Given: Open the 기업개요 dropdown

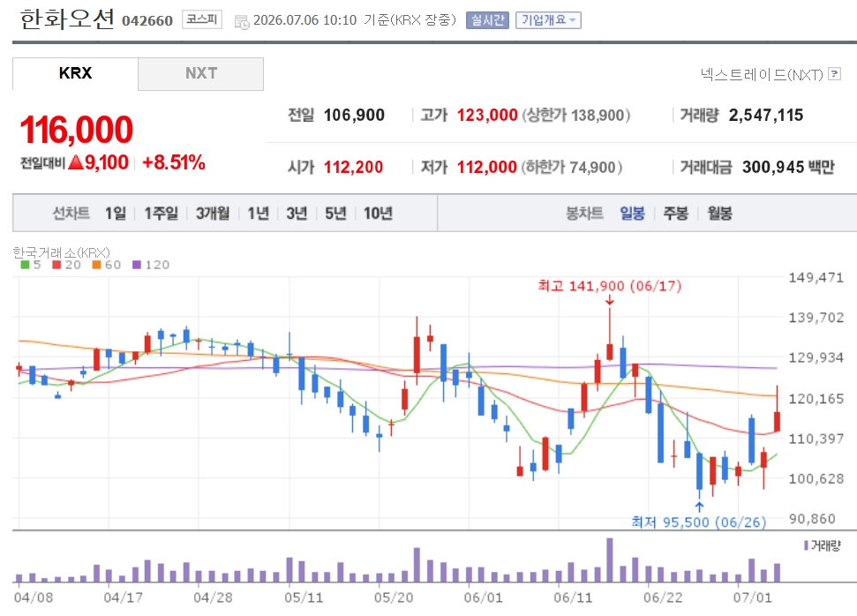Looking at the screenshot, I should click(x=548, y=20).
